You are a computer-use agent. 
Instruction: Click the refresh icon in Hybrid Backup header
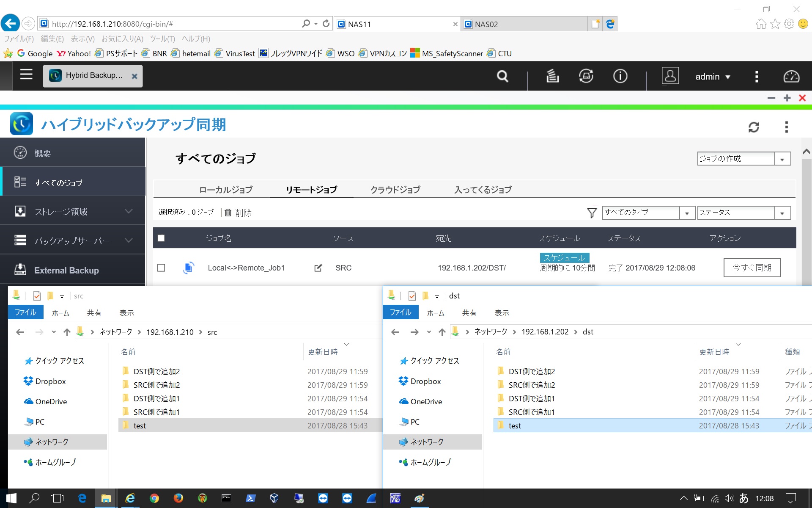pyautogui.click(x=754, y=127)
